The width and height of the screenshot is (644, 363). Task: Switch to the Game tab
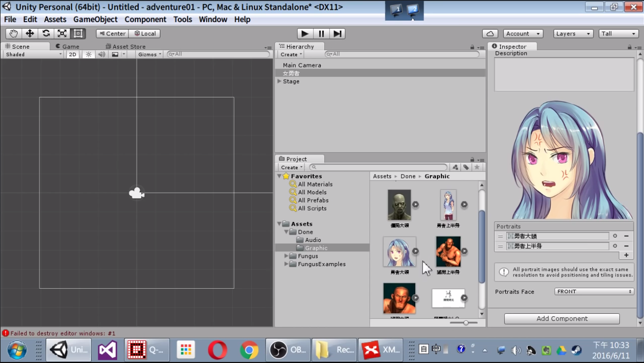click(x=67, y=46)
